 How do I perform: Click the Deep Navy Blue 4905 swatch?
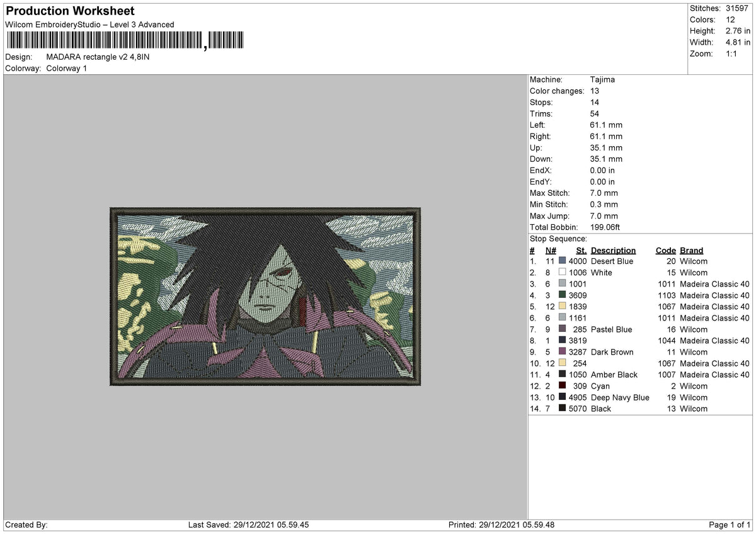point(561,397)
